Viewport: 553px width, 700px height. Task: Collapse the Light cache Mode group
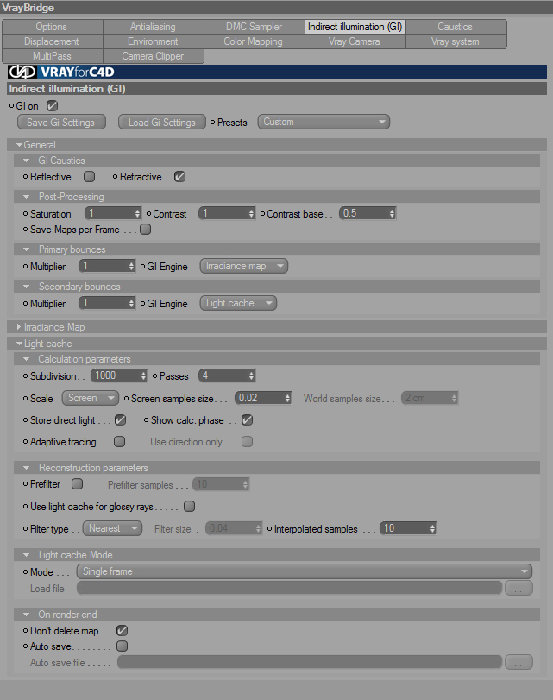(26, 555)
